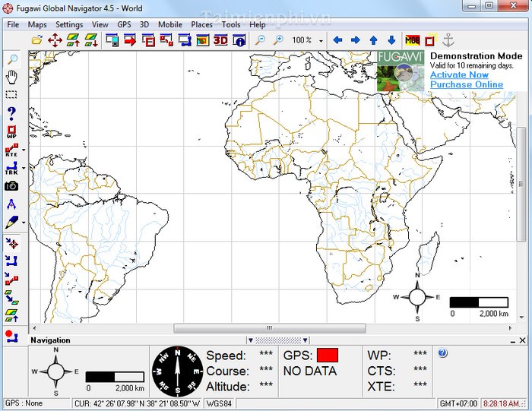Click the WGS84 datum in status bar
Screen dimensions: 532x411
point(219,403)
